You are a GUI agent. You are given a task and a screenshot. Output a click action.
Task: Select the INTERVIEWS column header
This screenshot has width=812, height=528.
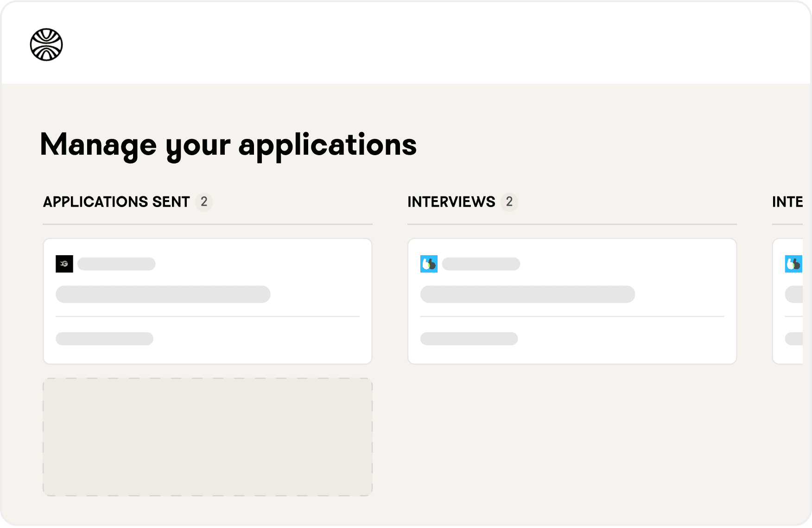pos(451,202)
